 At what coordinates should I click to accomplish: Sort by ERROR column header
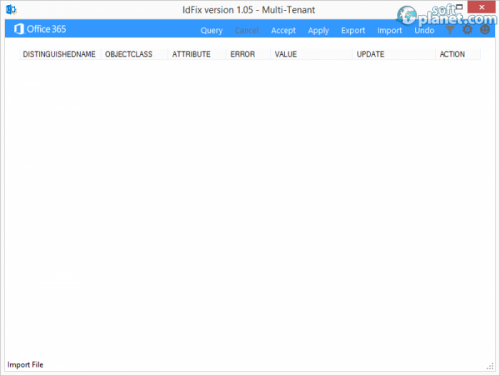pos(248,54)
